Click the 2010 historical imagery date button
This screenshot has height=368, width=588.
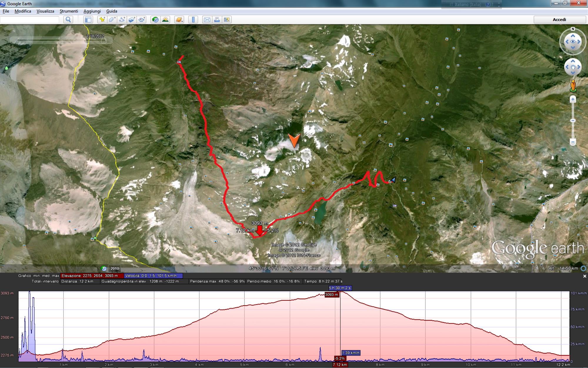coord(115,268)
